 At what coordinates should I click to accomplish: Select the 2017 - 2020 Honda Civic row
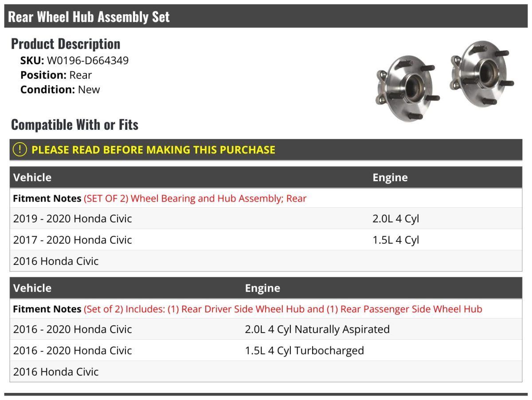click(x=73, y=240)
